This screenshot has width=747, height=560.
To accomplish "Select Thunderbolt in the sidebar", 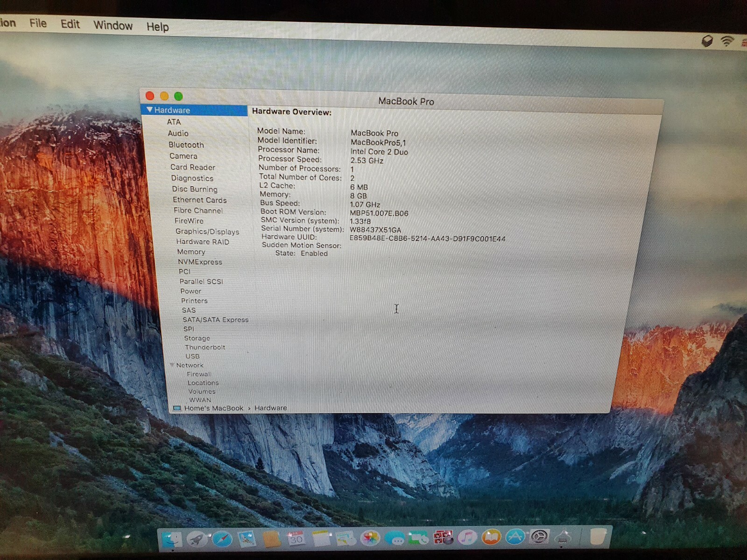I will [x=205, y=347].
